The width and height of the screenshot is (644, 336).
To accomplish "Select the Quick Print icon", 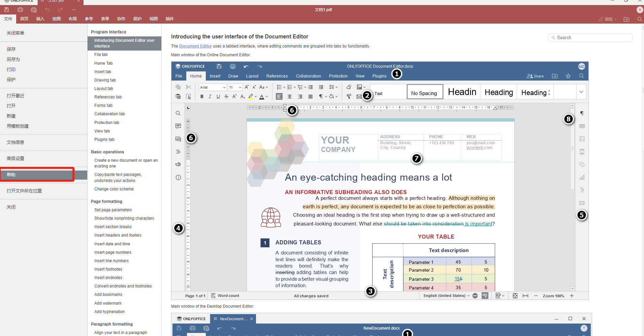I will coord(33,9).
